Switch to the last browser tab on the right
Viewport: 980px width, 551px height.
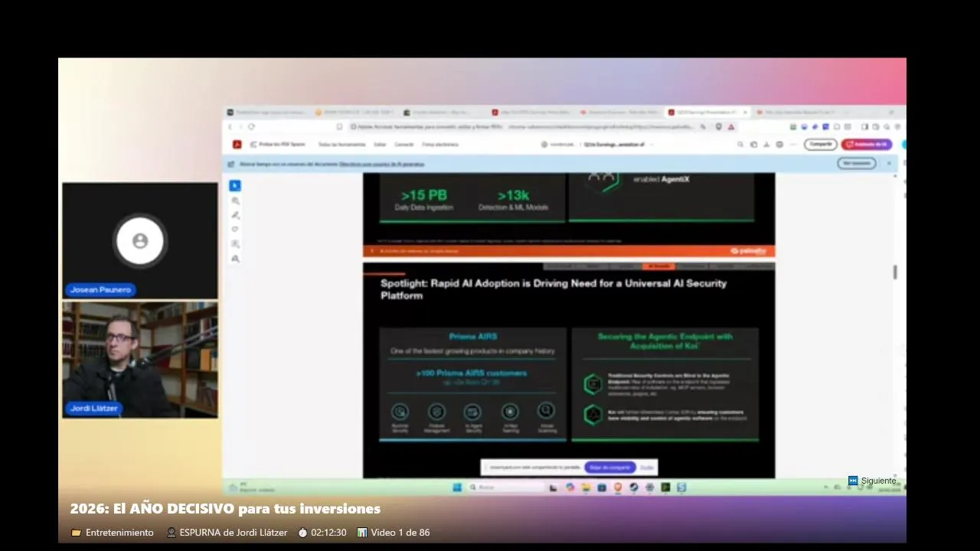tap(795, 112)
